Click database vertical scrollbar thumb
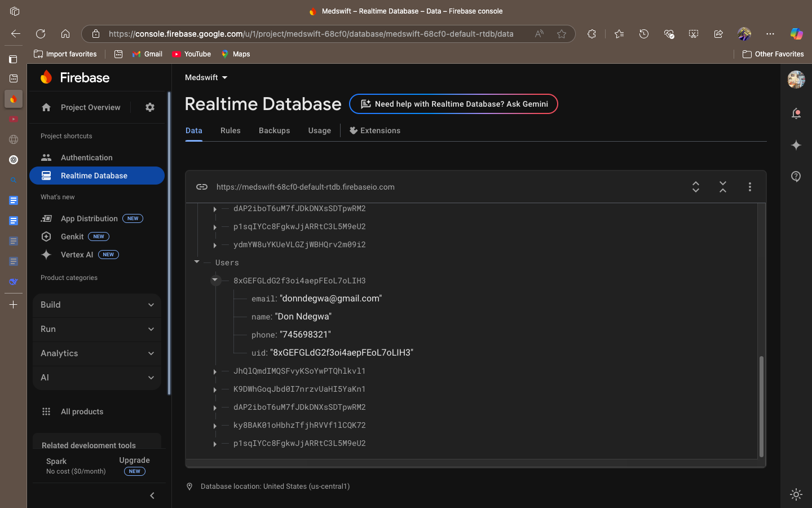This screenshot has width=812, height=508. click(x=761, y=406)
